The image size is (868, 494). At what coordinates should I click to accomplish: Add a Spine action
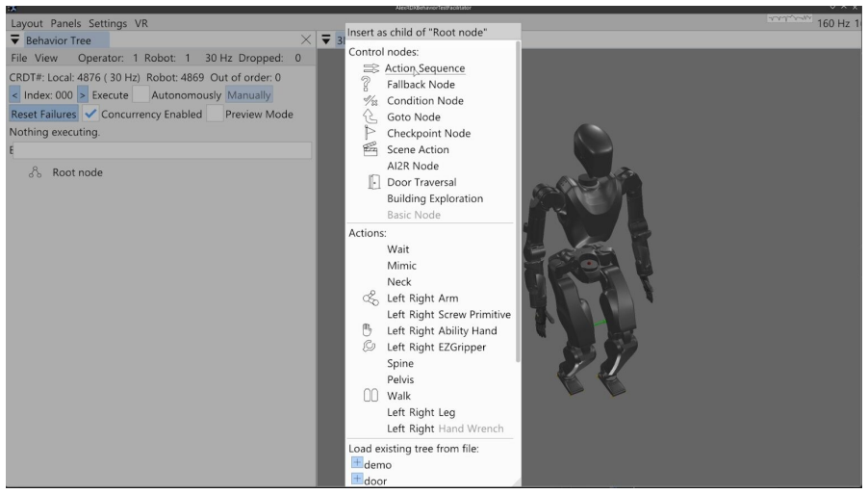[x=400, y=363]
